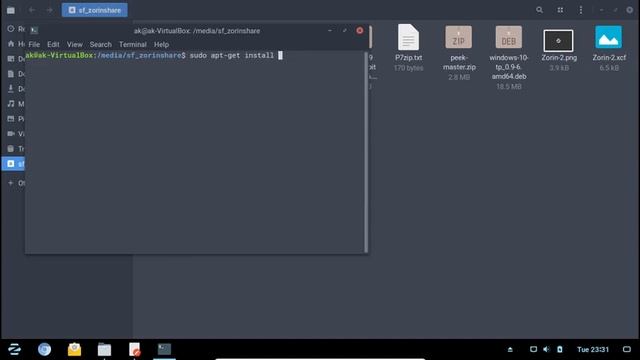Viewport: 640px width, 360px height.
Task: Open the View menu in terminal
Action: [x=75, y=44]
